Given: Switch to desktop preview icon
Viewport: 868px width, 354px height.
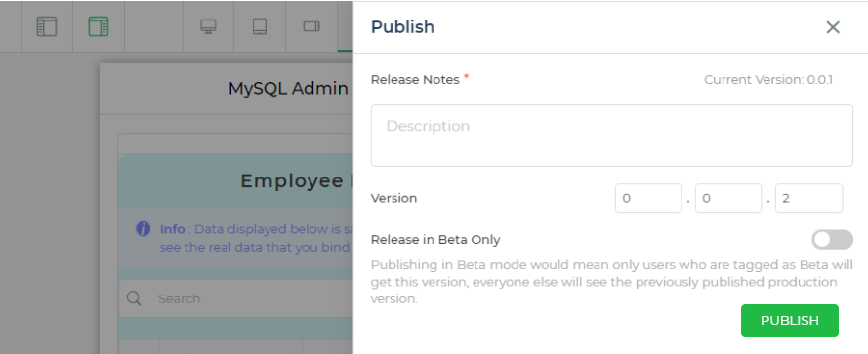Looking at the screenshot, I should 208,26.
